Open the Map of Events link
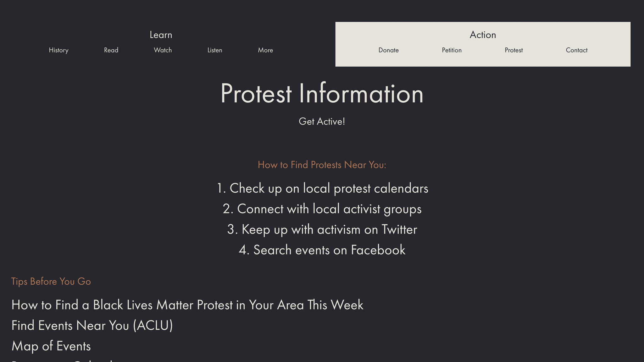 (x=51, y=346)
